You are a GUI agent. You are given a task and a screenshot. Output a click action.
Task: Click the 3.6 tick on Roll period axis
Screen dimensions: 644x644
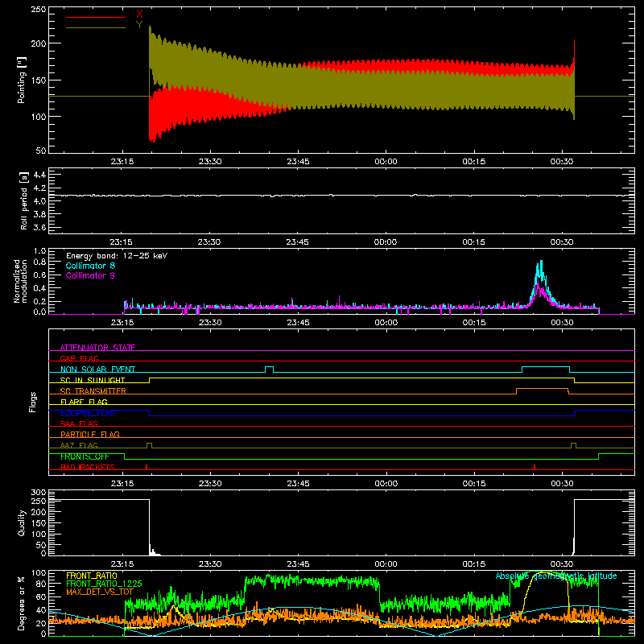coord(39,227)
